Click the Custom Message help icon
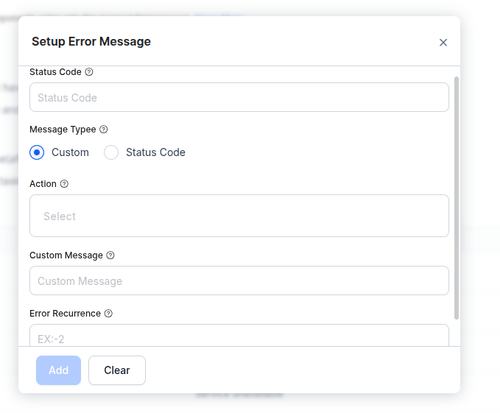The image size is (500, 413). tap(110, 255)
